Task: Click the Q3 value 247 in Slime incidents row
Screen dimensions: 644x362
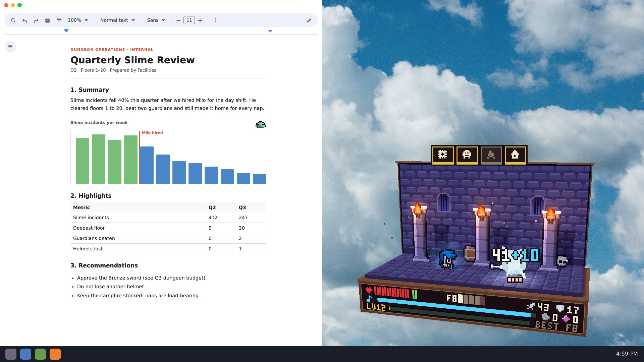Action: pos(243,218)
